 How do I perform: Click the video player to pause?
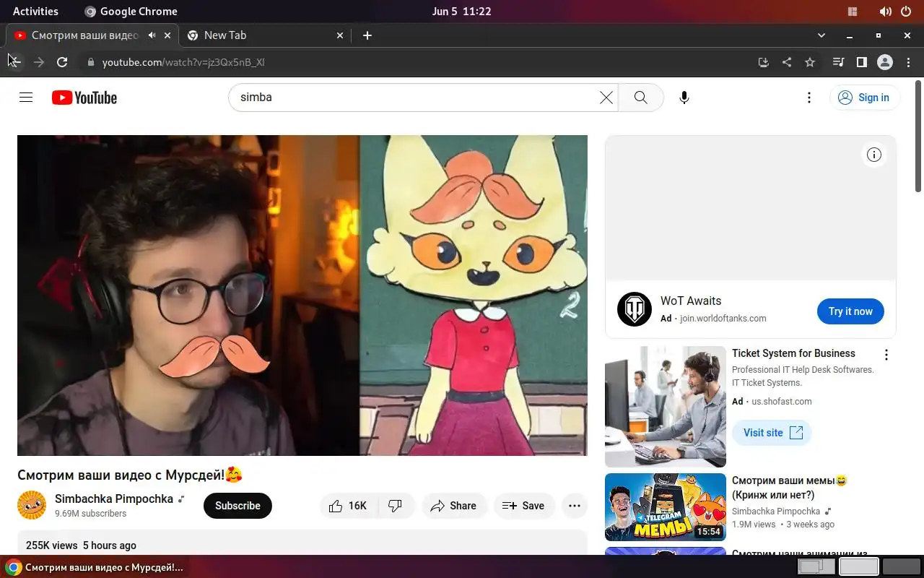tap(302, 296)
